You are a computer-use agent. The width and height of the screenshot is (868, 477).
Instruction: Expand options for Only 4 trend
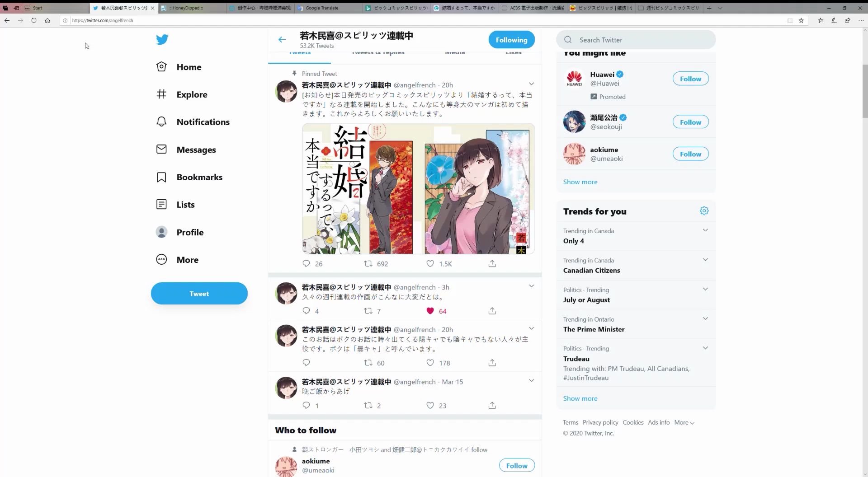click(x=705, y=230)
